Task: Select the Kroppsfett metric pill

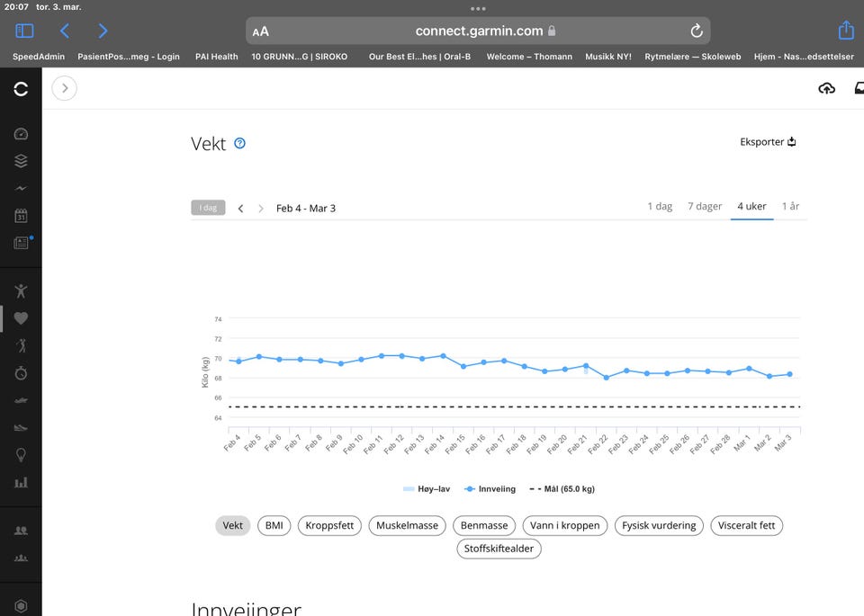Action: coord(329,526)
